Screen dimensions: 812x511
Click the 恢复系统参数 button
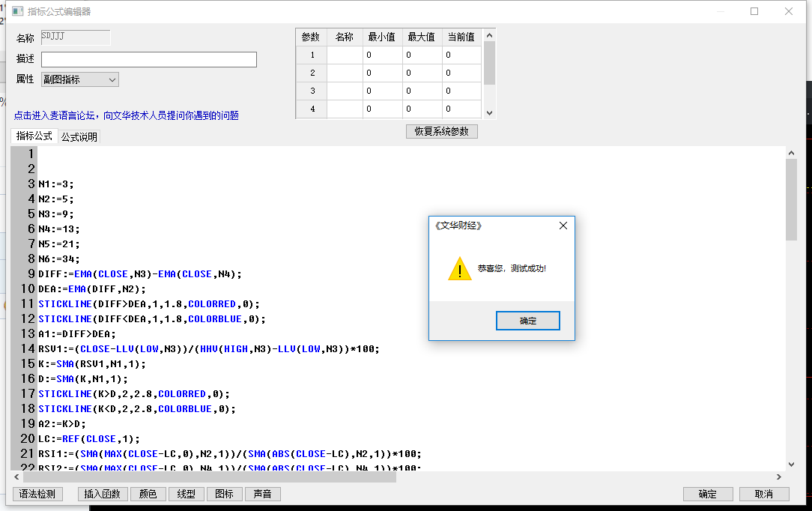441,132
